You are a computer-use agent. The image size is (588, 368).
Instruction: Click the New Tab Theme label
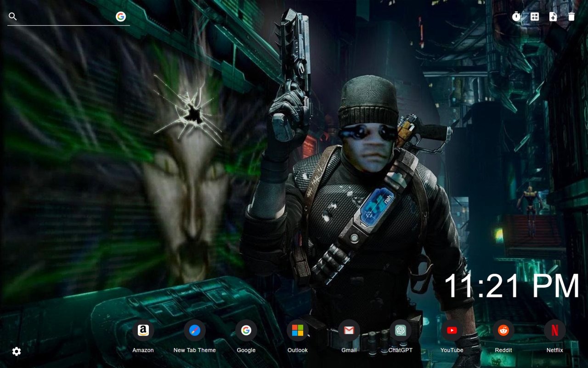click(x=195, y=350)
